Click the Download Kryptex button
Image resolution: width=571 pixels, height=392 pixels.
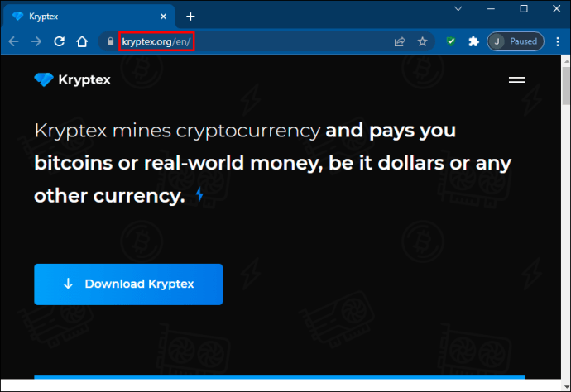128,284
